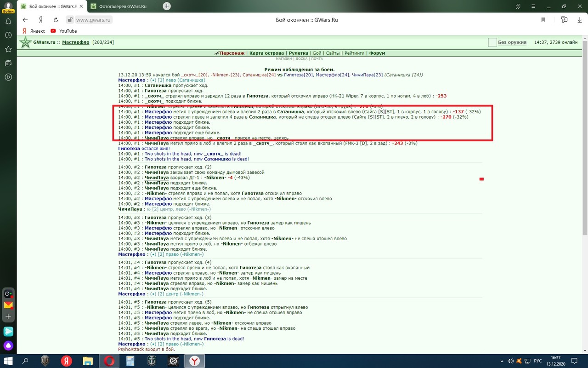Go to the Форум link
Screen dimensions: 588x368
(x=377, y=53)
